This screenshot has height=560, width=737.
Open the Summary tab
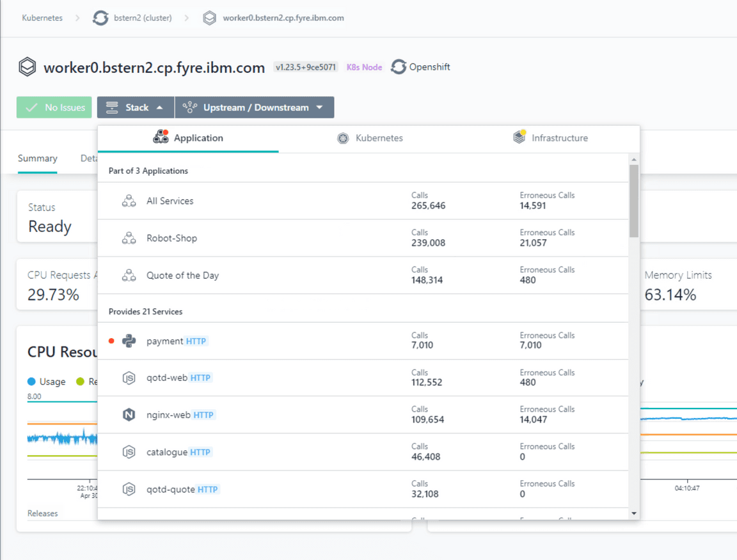point(37,159)
